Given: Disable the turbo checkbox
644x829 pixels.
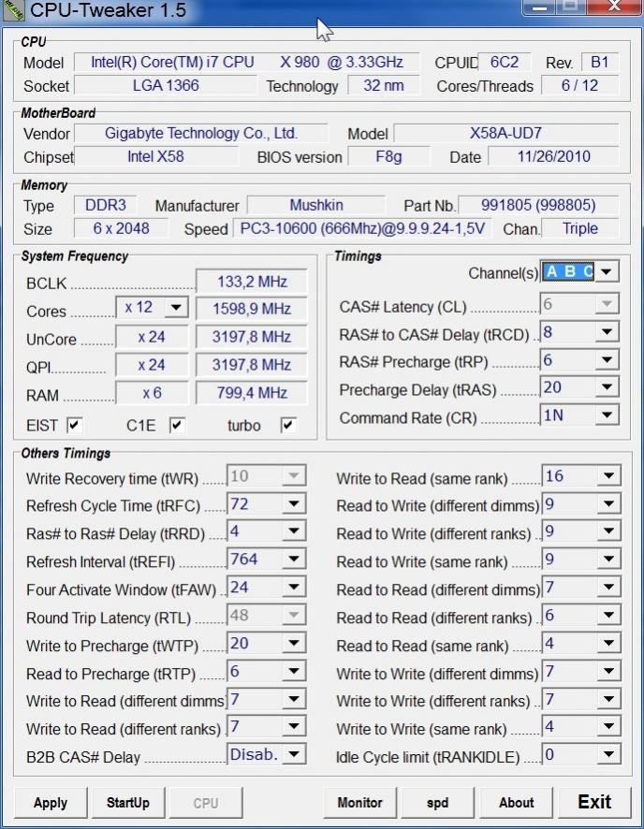Looking at the screenshot, I should 288,425.
